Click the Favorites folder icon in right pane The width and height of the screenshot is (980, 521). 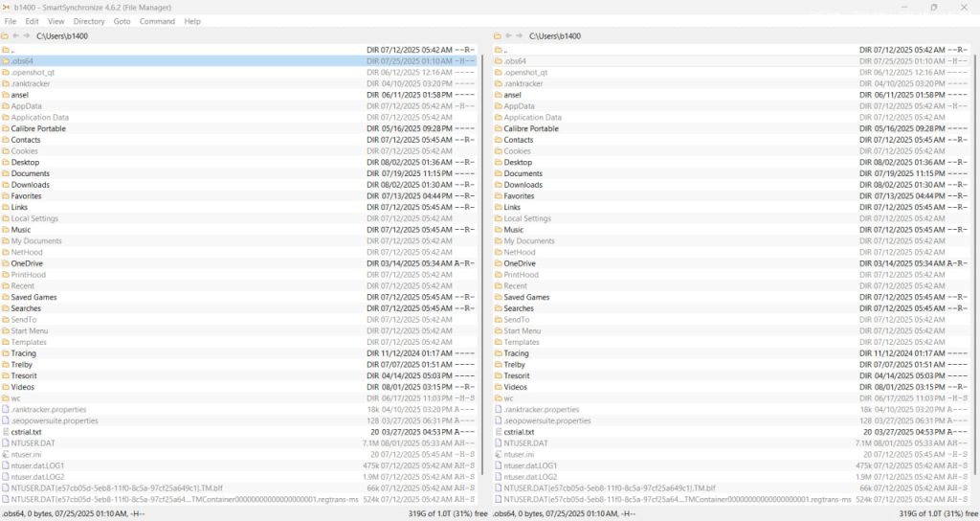[498, 196]
